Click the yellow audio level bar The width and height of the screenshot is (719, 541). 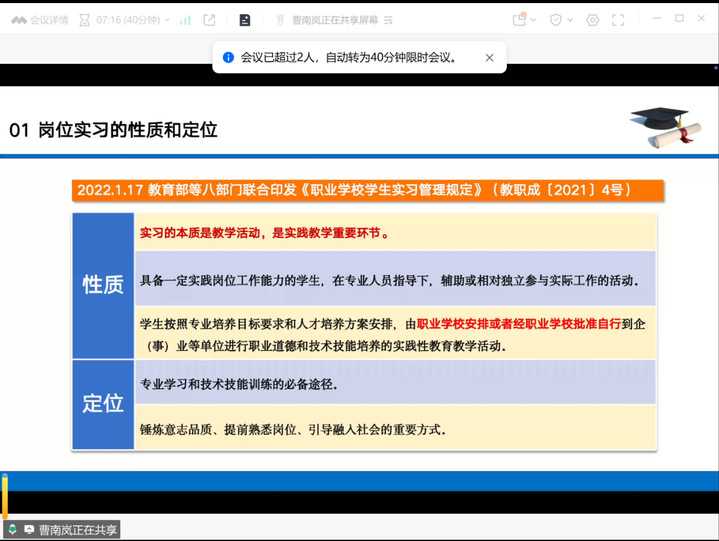(5, 497)
